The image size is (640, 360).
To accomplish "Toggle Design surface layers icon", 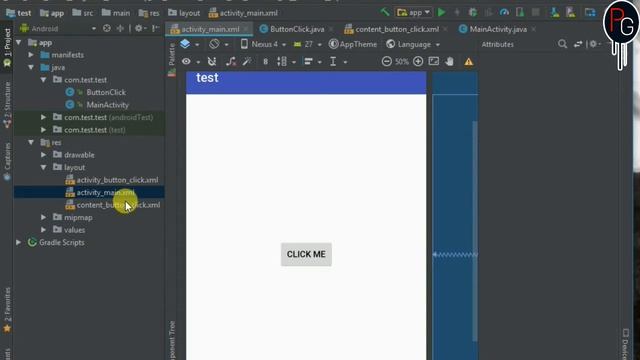I will pos(186,44).
